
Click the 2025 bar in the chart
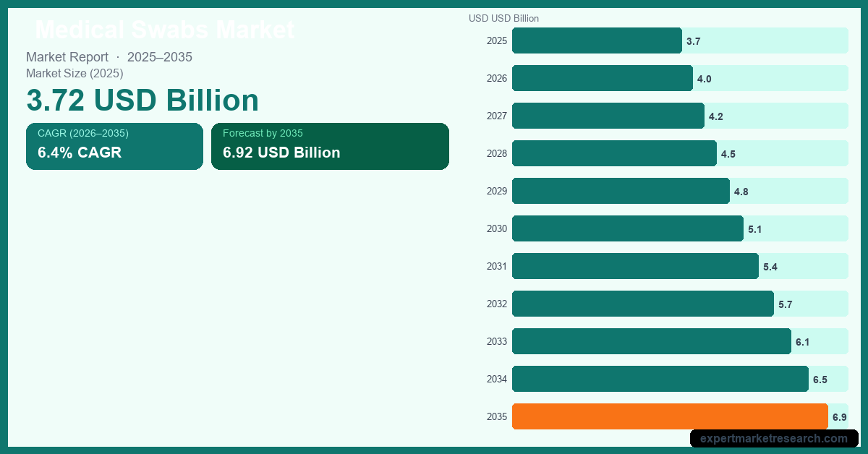click(597, 40)
